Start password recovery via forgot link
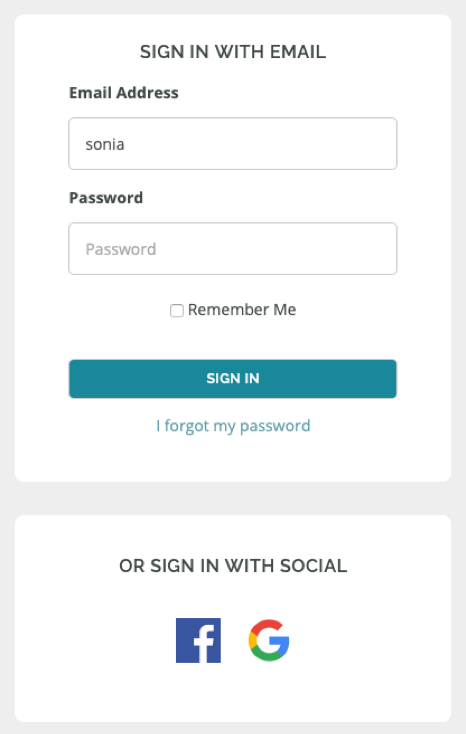The image size is (466, 734). tap(233, 426)
